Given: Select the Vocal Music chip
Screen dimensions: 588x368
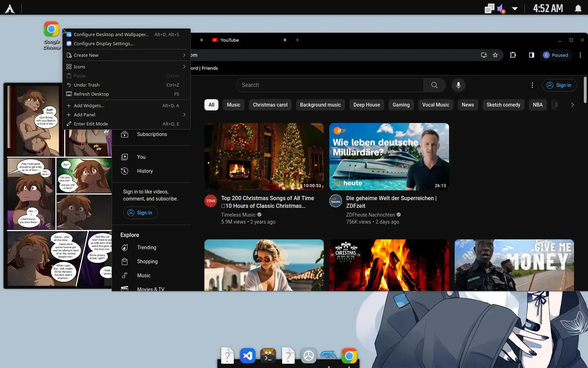Looking at the screenshot, I should coord(436,105).
